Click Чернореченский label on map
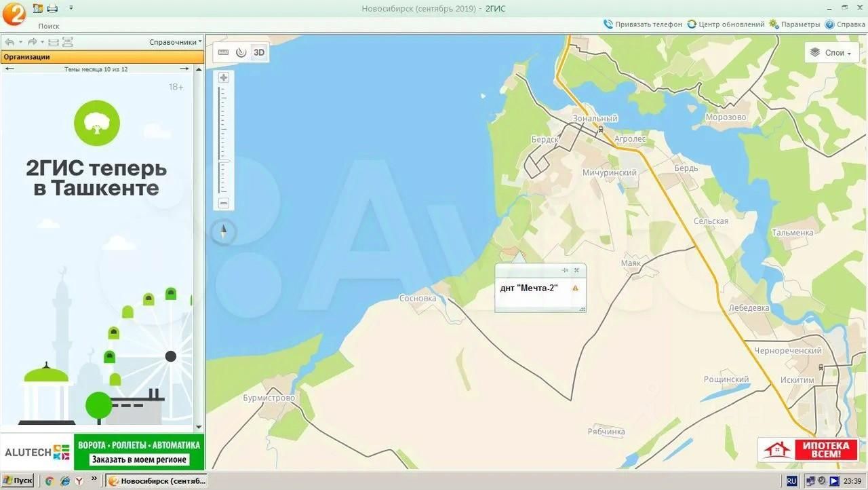Screen dimensions: 868x490 pyautogui.click(x=788, y=351)
